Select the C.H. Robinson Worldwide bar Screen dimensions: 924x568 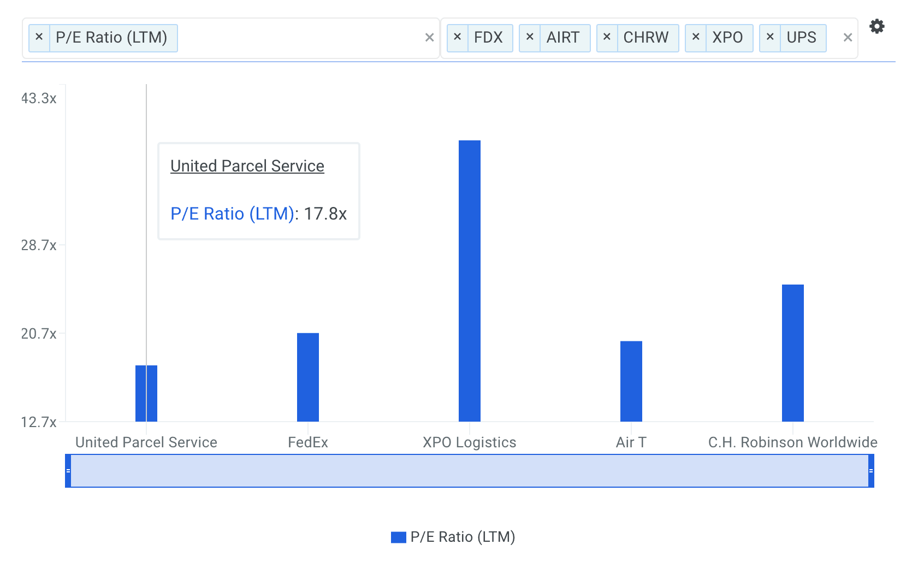coord(792,353)
